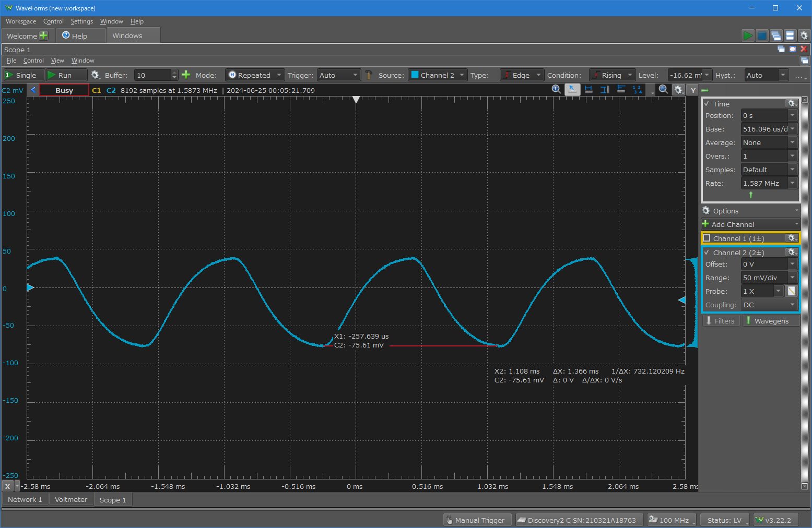The width and height of the screenshot is (812, 528).
Task: Open the workspace gear options in top-right toolbar
Action: click(x=804, y=35)
